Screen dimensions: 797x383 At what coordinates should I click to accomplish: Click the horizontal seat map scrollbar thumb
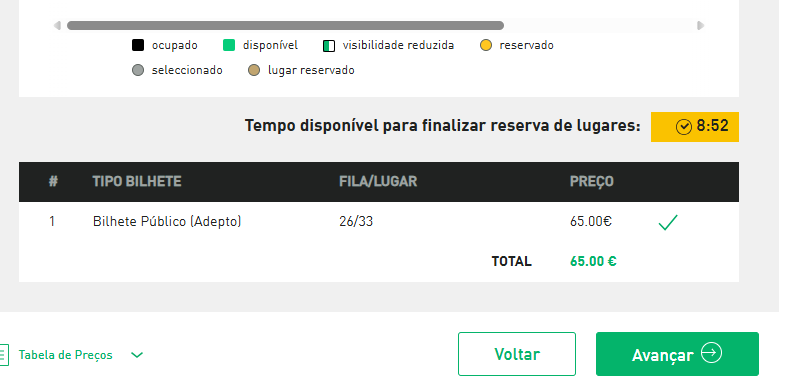285,25
